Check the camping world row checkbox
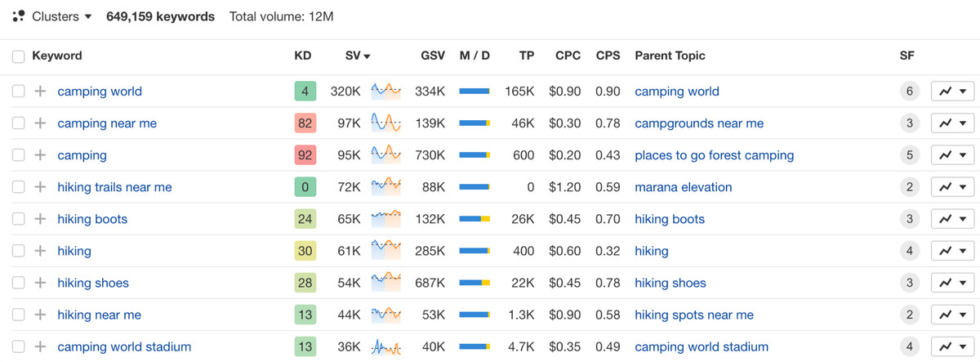This screenshot has height=362, width=980. tap(18, 92)
